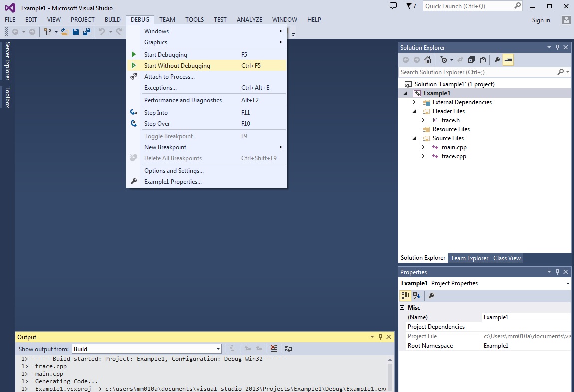The width and height of the screenshot is (574, 392).
Task: Toggle Show All Files in Solution Explorer
Action: coord(483,60)
